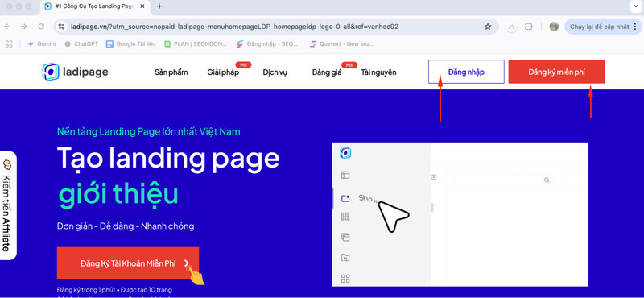Open the browser extensions puzzle icon

[x=529, y=27]
